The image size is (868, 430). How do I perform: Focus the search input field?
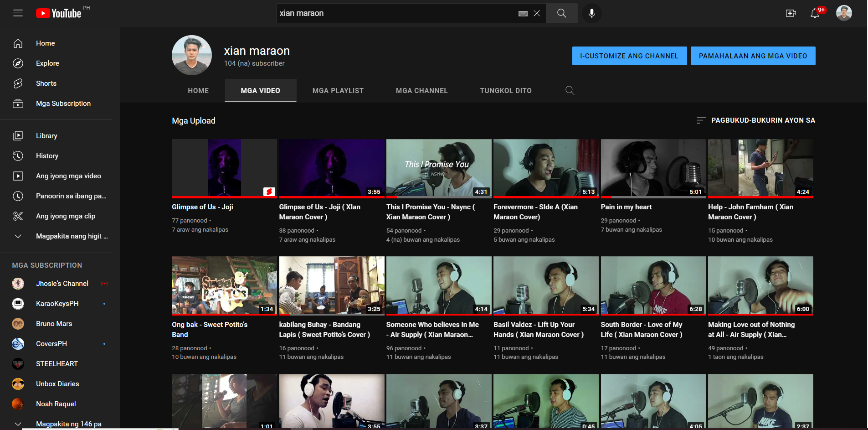point(396,13)
